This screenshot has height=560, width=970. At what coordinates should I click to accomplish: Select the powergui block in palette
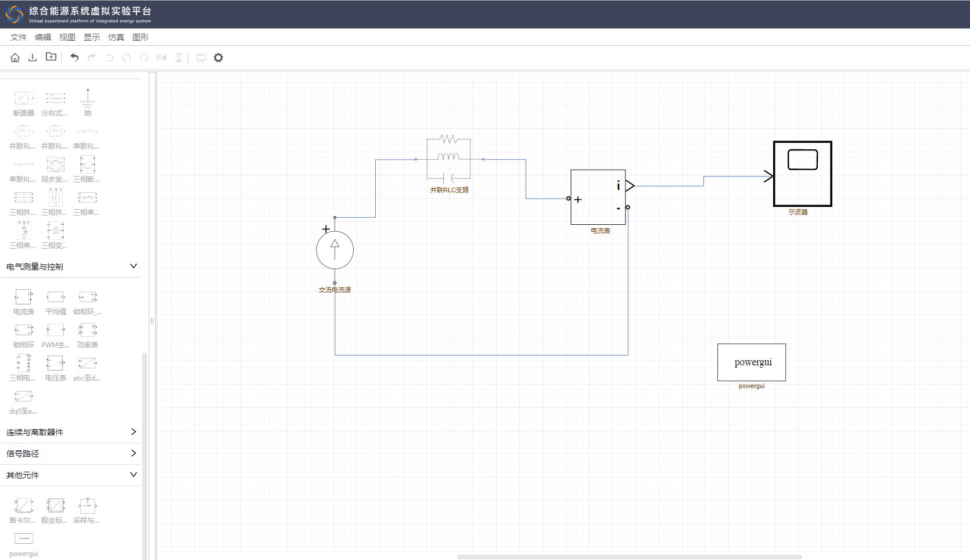pyautogui.click(x=24, y=544)
